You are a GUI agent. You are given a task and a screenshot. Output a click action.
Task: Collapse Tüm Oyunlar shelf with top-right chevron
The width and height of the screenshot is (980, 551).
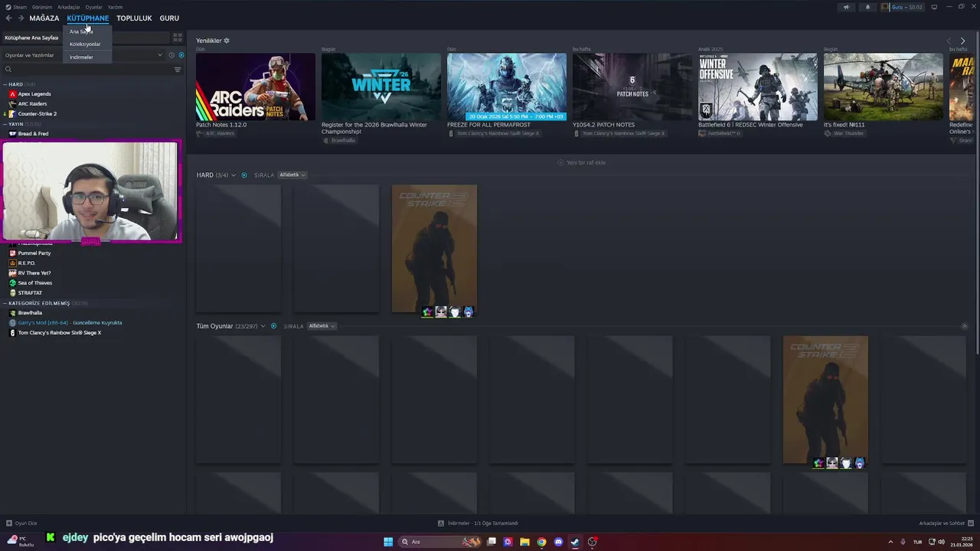click(964, 326)
